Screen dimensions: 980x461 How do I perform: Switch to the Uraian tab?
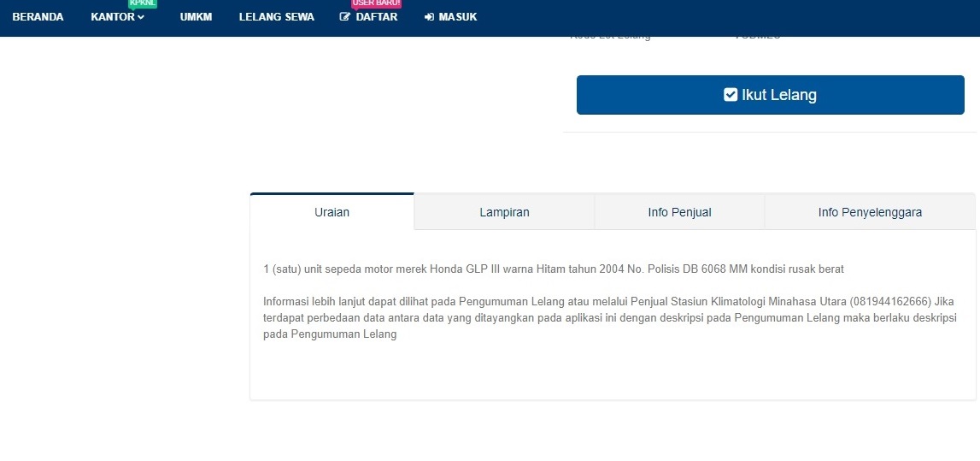[332, 212]
